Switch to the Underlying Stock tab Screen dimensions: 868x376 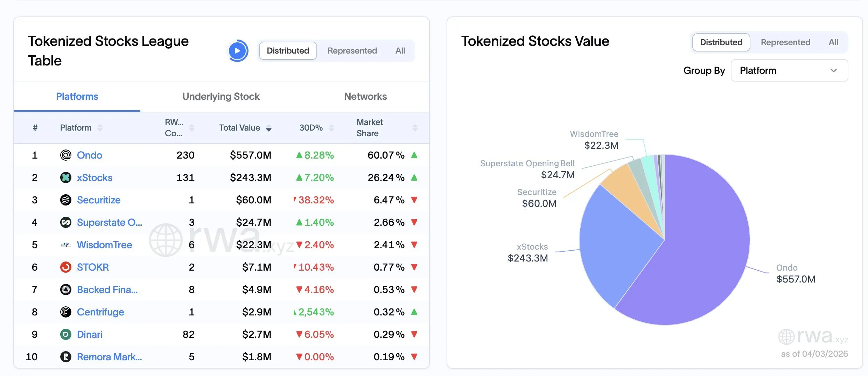221,97
